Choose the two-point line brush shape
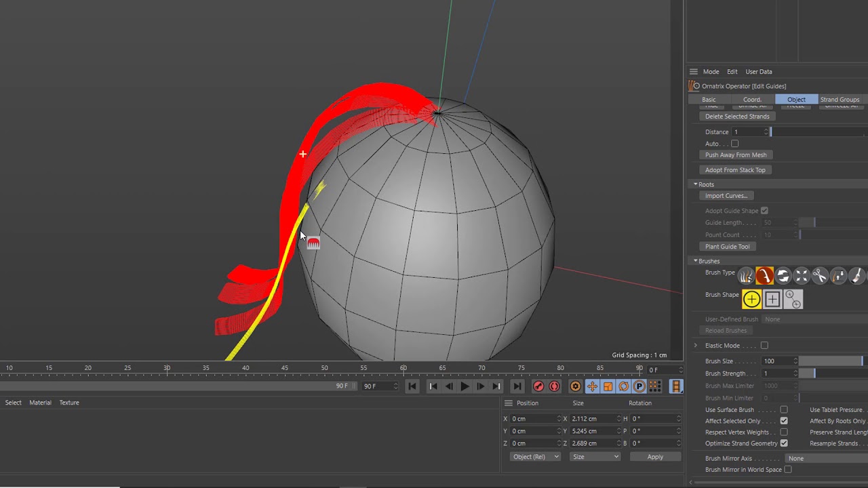Viewport: 868px width, 488px height. tap(793, 299)
